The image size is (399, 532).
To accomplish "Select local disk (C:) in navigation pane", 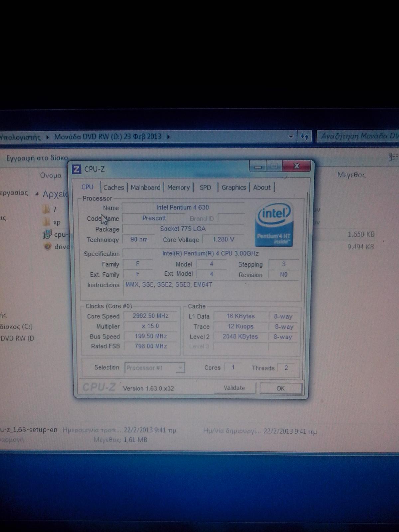I will tap(17, 327).
